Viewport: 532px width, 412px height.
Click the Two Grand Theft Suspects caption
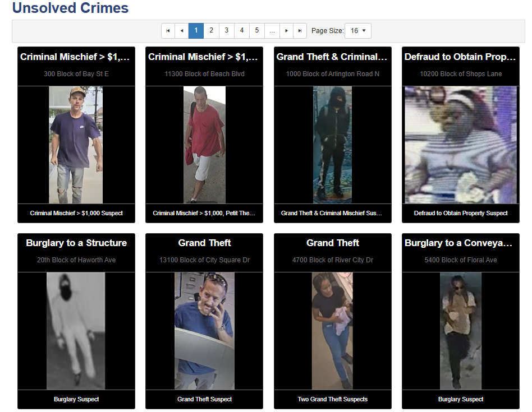tap(333, 399)
